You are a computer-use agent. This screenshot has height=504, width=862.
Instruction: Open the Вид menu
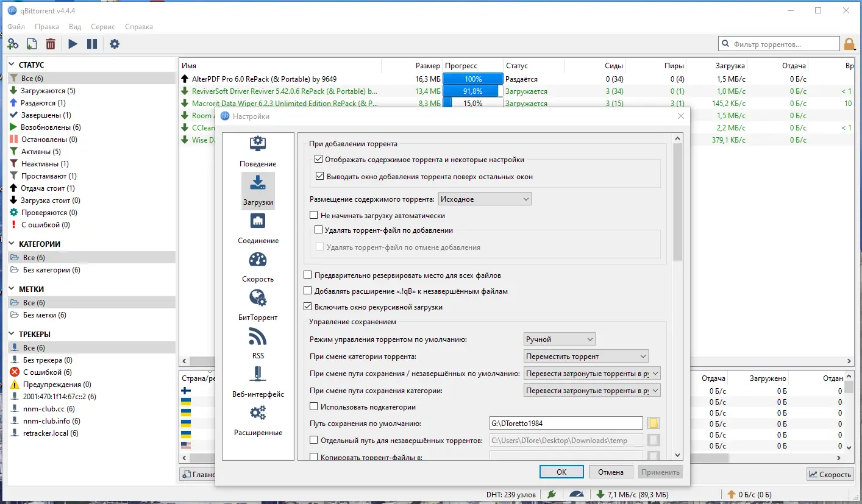tap(75, 27)
